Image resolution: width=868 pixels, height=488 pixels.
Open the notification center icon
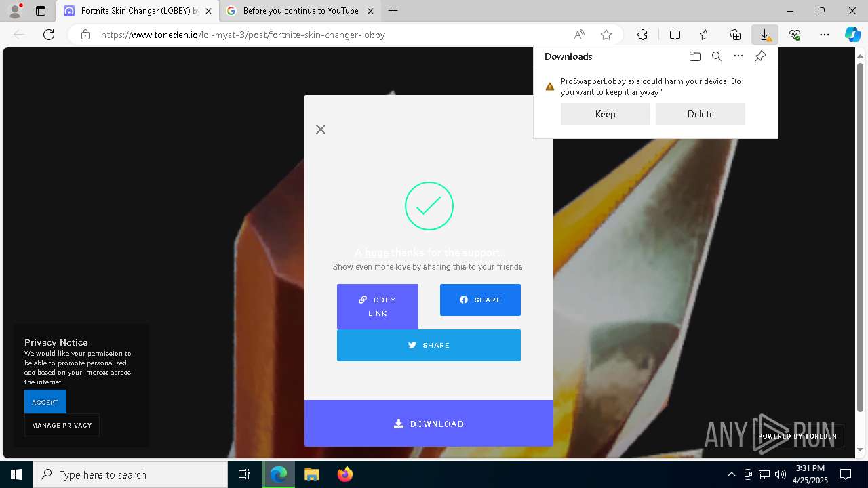pyautogui.click(x=846, y=474)
